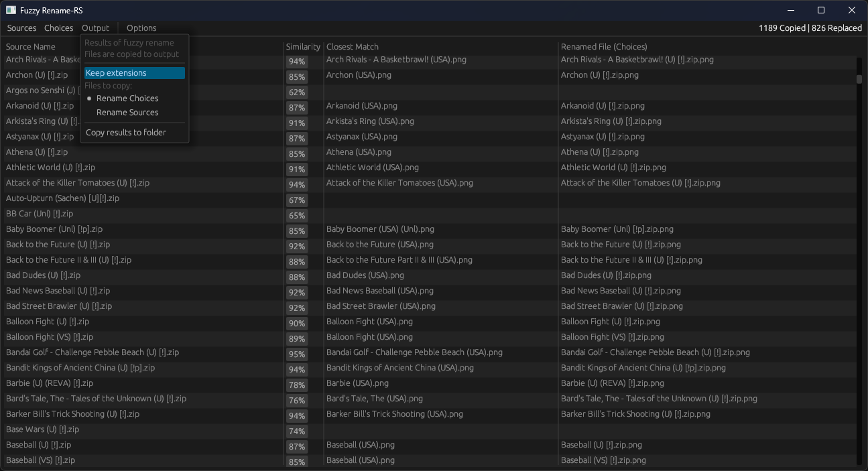Click closest match Arch Rivals - A Basketbrawl! (USA).png

coord(396,60)
